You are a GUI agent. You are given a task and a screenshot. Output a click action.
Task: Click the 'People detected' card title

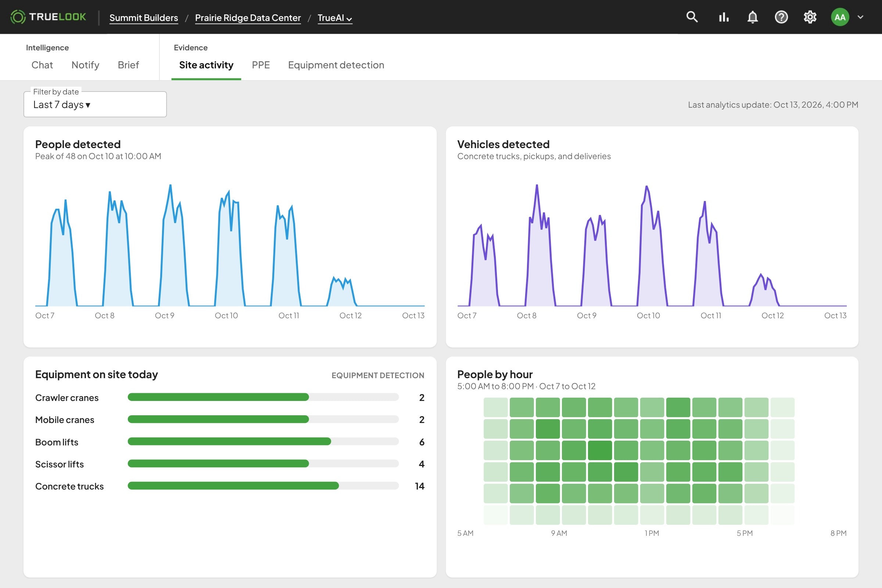78,144
